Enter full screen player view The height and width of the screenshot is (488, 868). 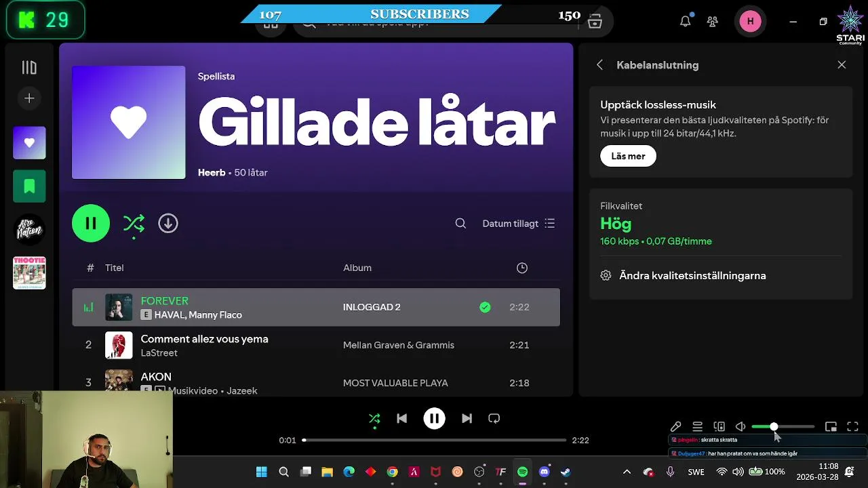pos(852,426)
